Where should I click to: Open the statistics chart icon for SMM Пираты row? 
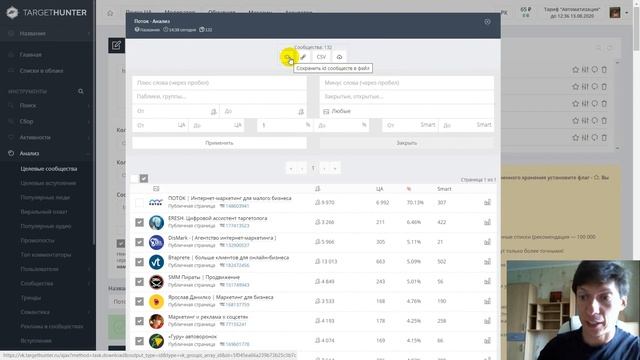click(x=487, y=281)
